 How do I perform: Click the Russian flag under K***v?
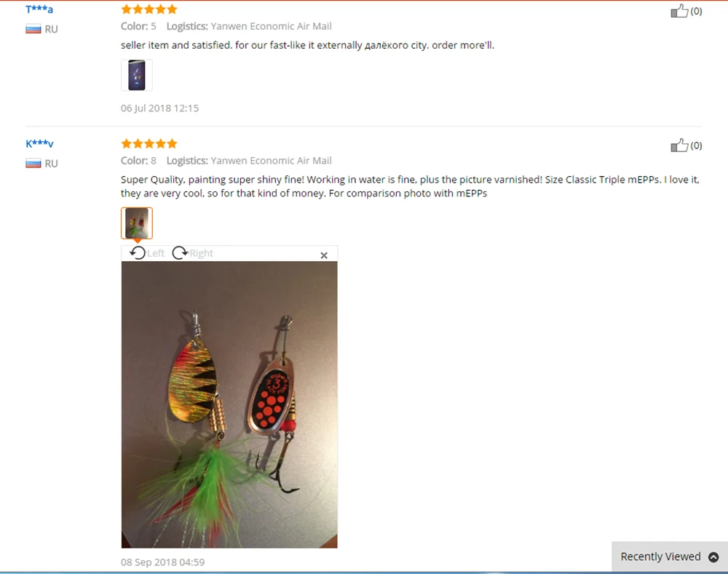tap(33, 164)
